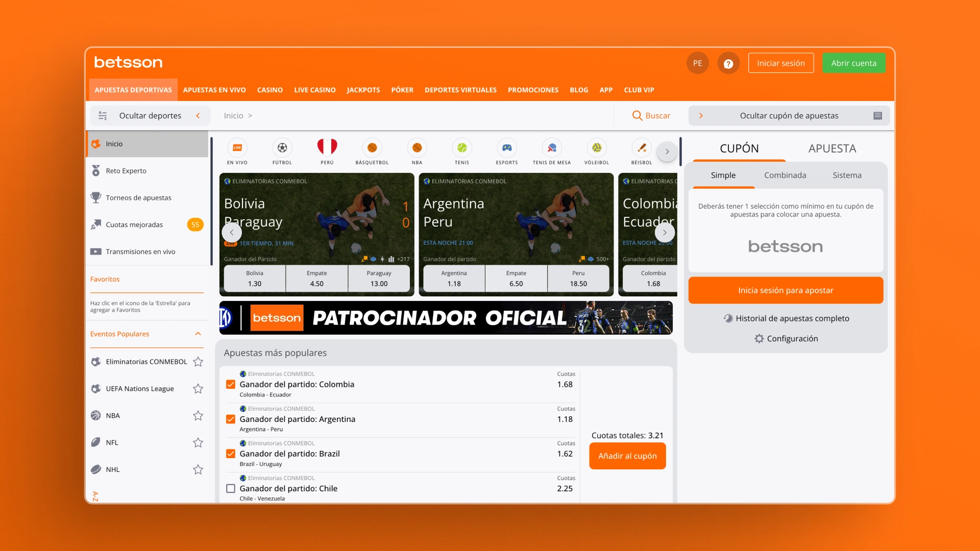Click the Reto Experto medal icon

pos(96,171)
